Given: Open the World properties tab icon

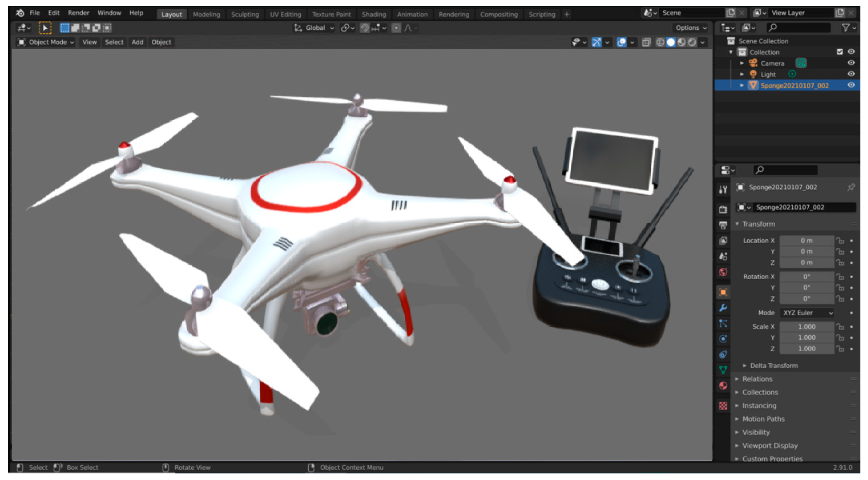Looking at the screenshot, I should point(723,272).
